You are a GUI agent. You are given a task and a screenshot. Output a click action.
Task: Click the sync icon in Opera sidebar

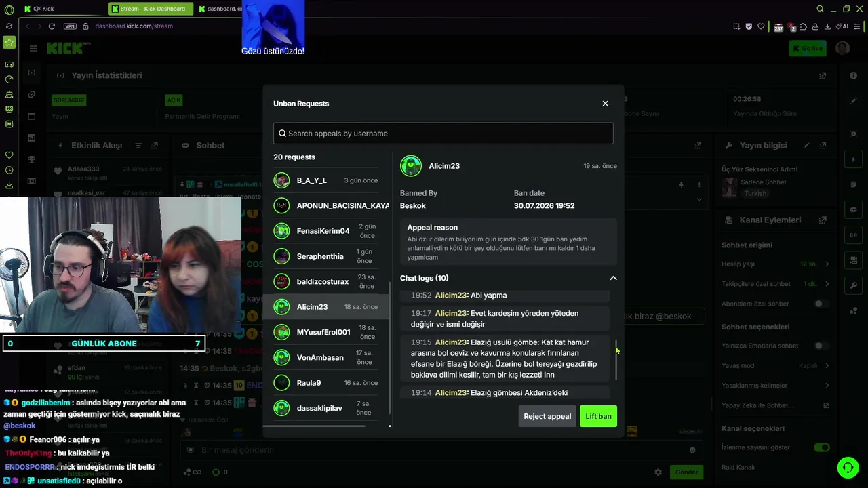coord(9,26)
